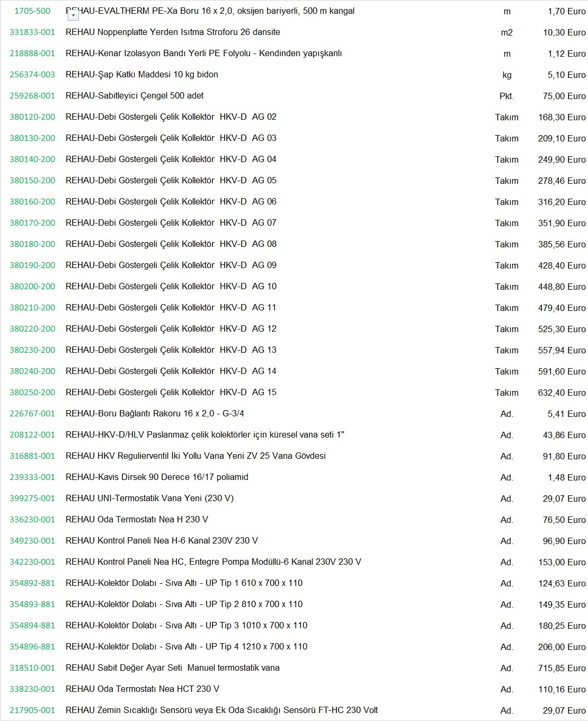The width and height of the screenshot is (588, 721).
Task: Click Kollektör HKV-D AG 05 description
Action: 171,181
